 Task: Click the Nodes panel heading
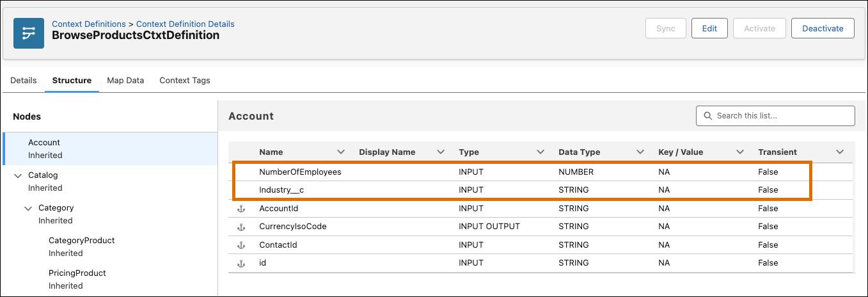tap(27, 116)
